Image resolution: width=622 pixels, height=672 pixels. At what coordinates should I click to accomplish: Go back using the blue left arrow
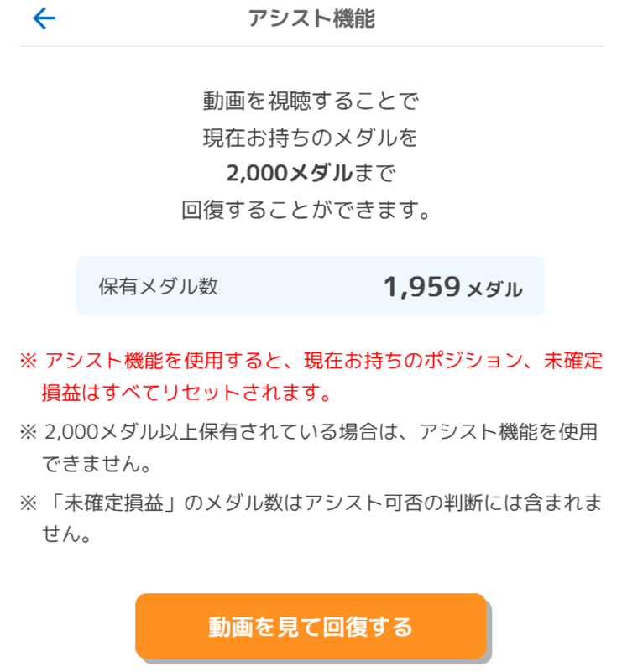pyautogui.click(x=44, y=19)
